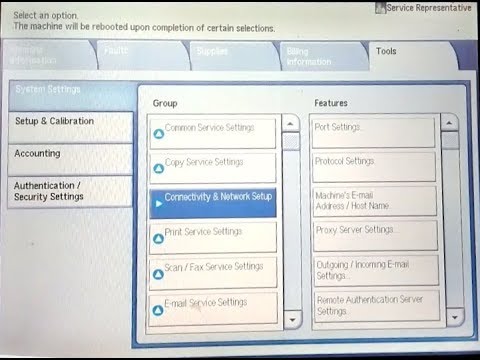
Task: Select Connectivity & Network Setup group
Action: (213, 203)
